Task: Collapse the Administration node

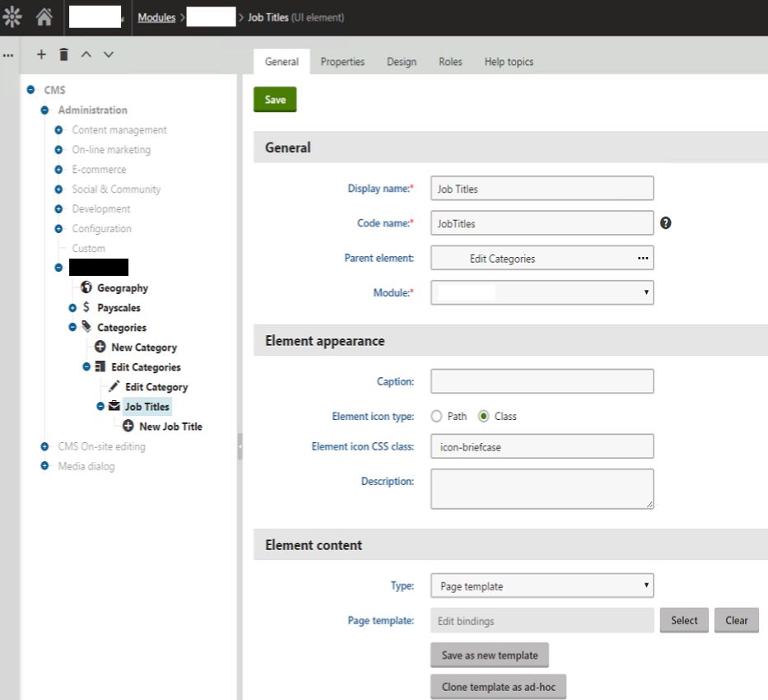Action: 44,110
